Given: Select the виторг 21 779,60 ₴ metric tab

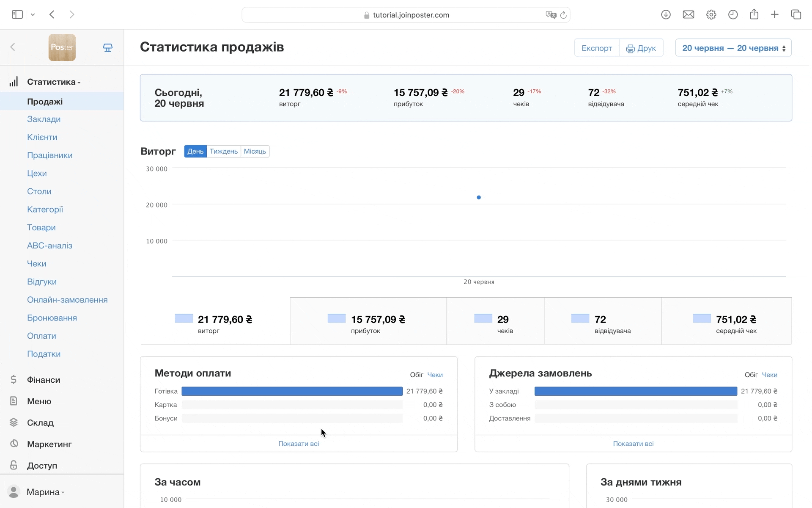Looking at the screenshot, I should (215, 321).
